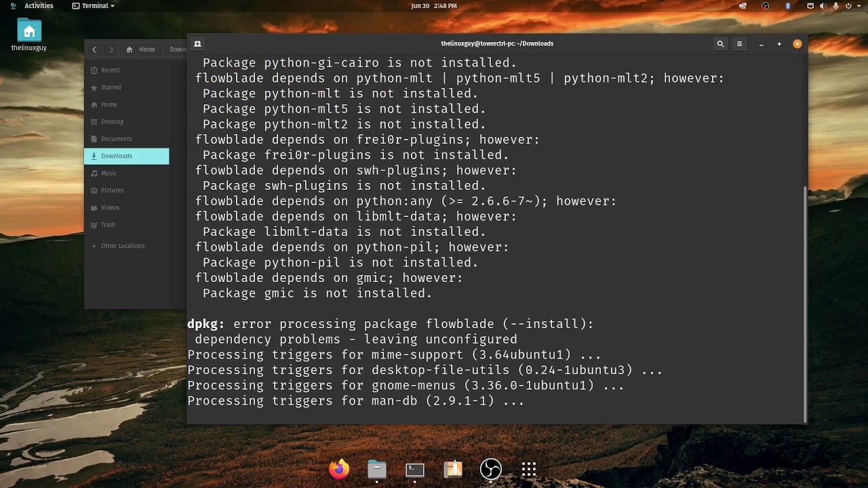This screenshot has height=488, width=868.
Task: Click the microphone status icon
Action: pos(835,5)
